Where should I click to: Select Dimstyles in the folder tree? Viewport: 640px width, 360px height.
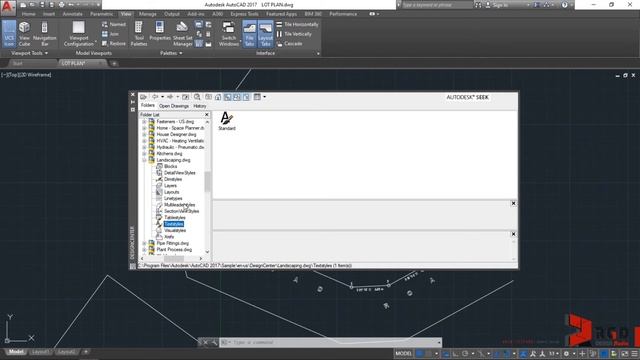(173, 179)
